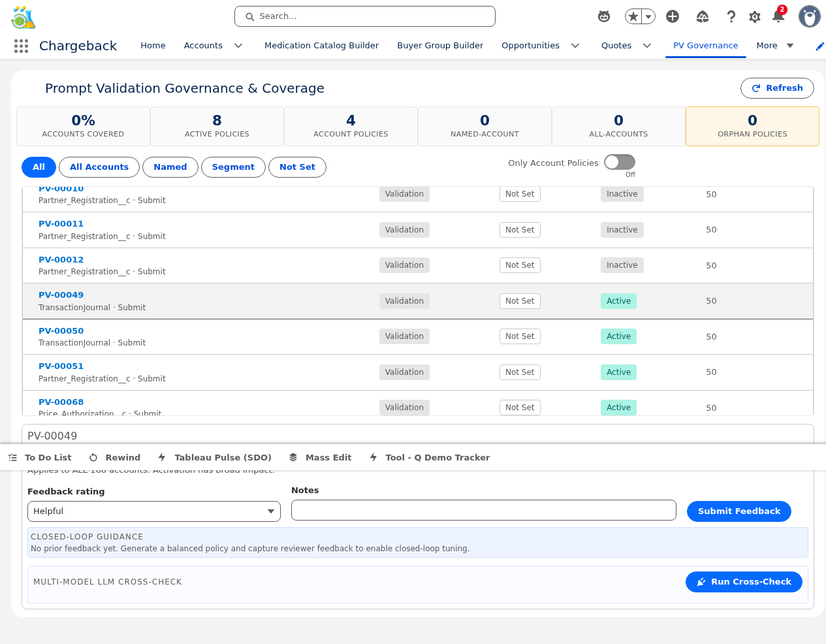The image size is (826, 644).
Task: Click the pencil icon to edit navigation
Action: tap(819, 46)
